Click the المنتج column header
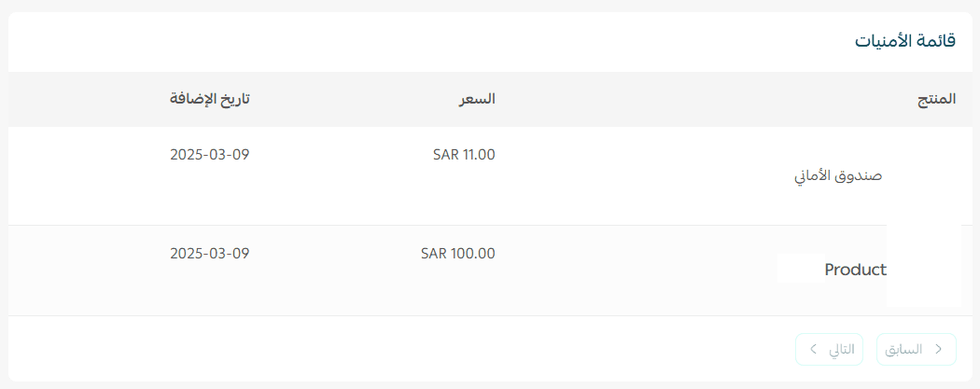Screen dimensions: 980x389 (x=936, y=99)
